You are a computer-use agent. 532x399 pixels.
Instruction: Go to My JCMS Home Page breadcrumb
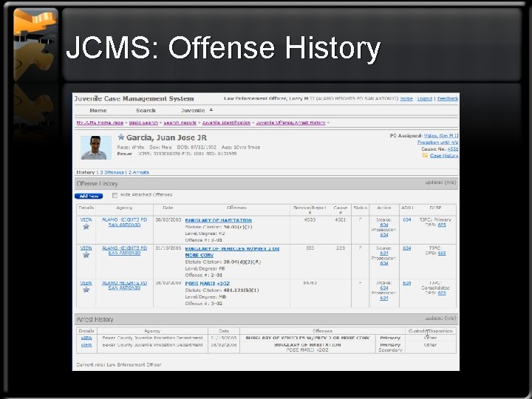pyautogui.click(x=100, y=123)
